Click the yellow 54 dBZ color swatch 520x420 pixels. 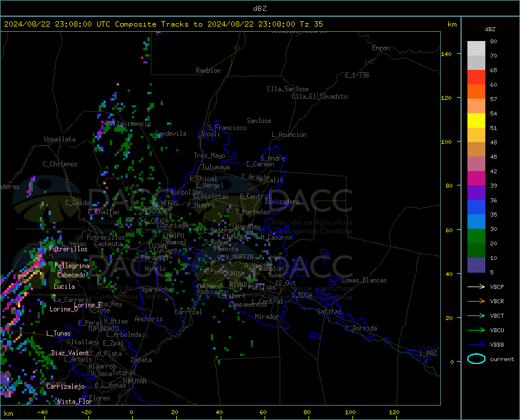pos(476,120)
